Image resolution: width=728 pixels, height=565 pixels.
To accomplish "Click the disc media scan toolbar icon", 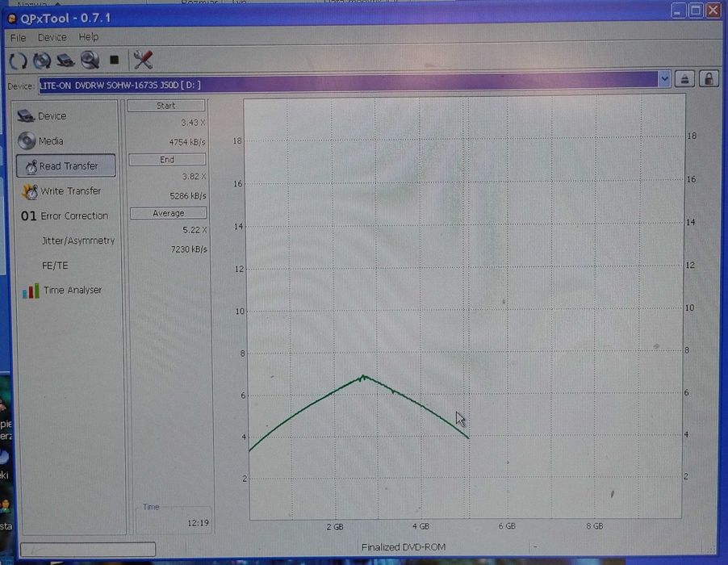I will 42,61.
